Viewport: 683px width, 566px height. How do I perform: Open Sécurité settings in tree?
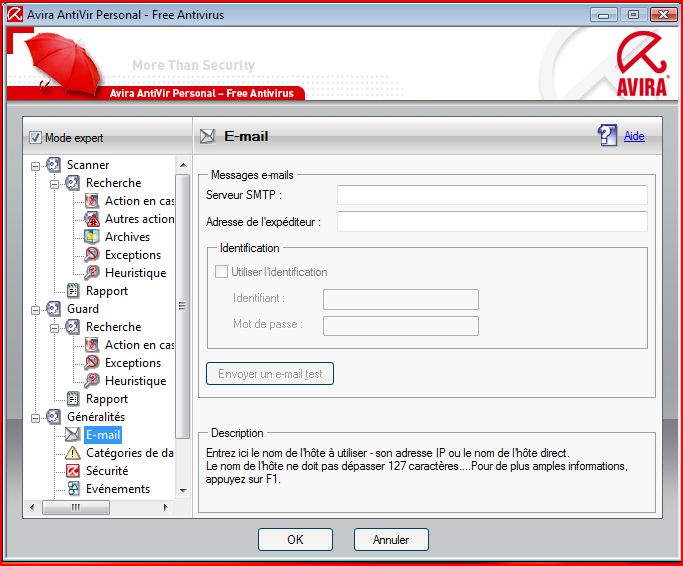click(x=107, y=471)
